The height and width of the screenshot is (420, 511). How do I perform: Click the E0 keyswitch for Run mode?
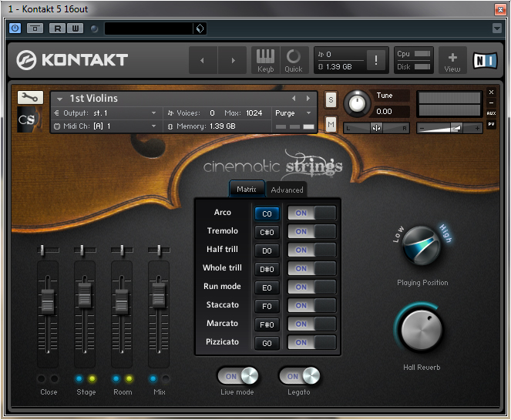[267, 287]
